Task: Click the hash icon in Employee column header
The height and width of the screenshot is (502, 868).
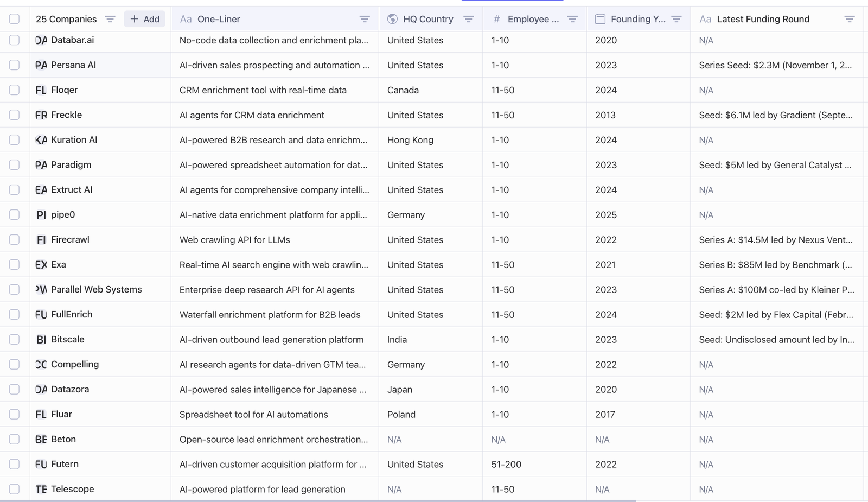Action: click(496, 19)
